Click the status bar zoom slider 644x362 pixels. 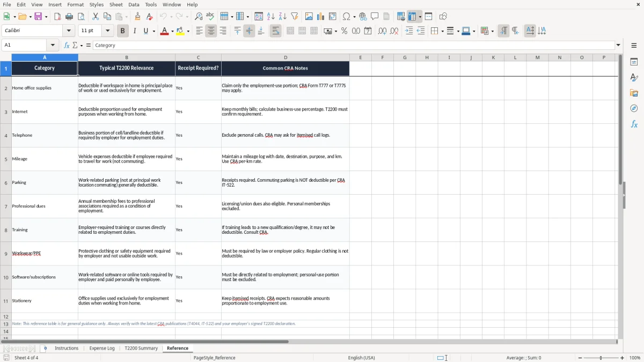pyautogui.click(x=601, y=358)
